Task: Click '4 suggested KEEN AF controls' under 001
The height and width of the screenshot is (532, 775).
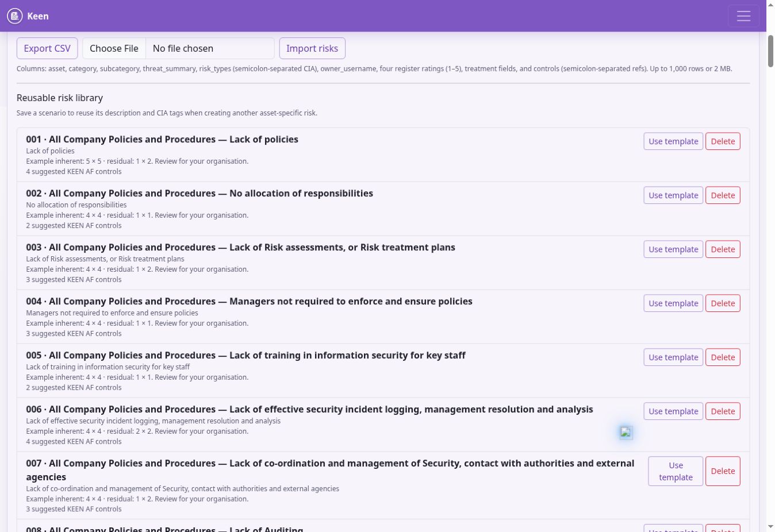Action: coord(74,172)
